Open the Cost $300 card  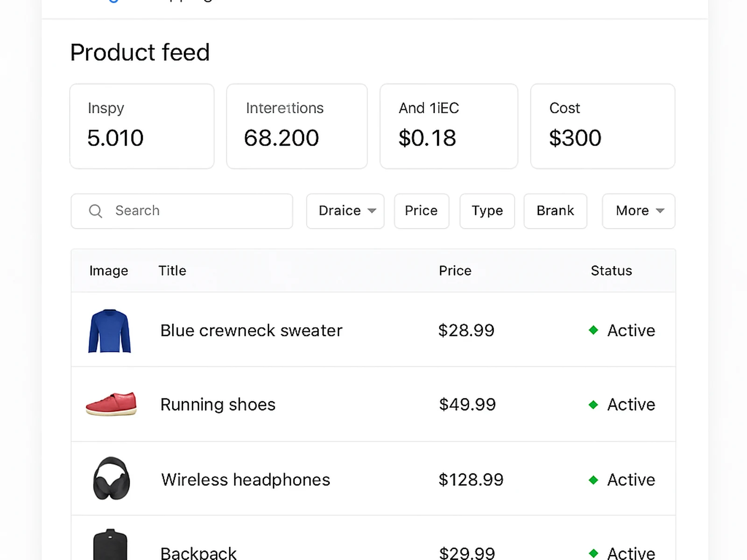(603, 126)
